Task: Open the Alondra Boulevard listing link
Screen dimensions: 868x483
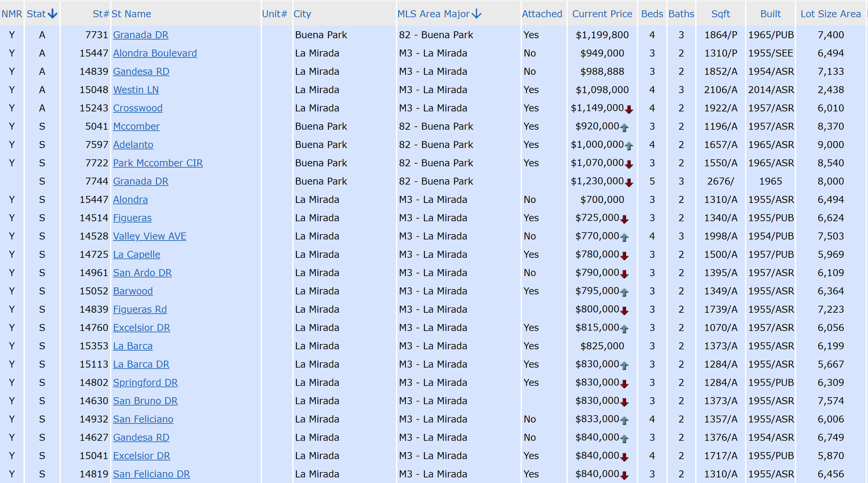Action: [155, 53]
